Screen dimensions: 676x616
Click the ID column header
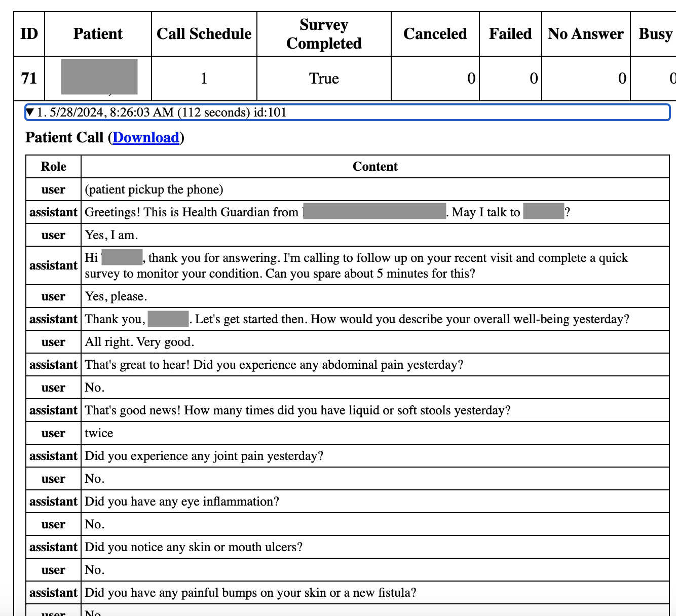29,34
